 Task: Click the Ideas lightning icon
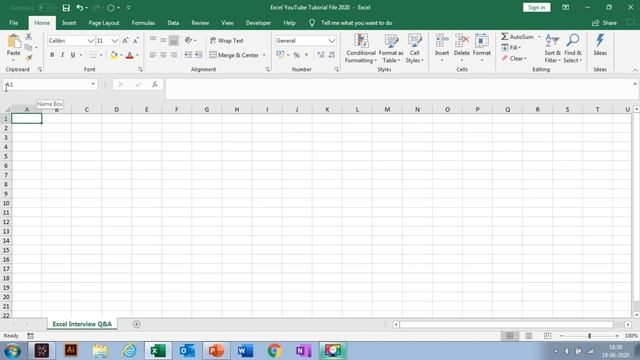point(600,41)
